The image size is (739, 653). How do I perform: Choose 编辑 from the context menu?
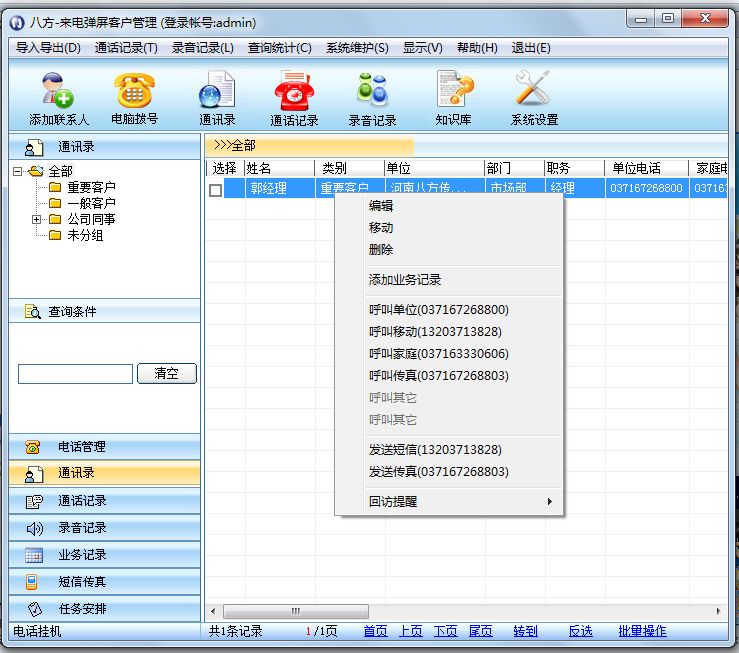point(381,206)
